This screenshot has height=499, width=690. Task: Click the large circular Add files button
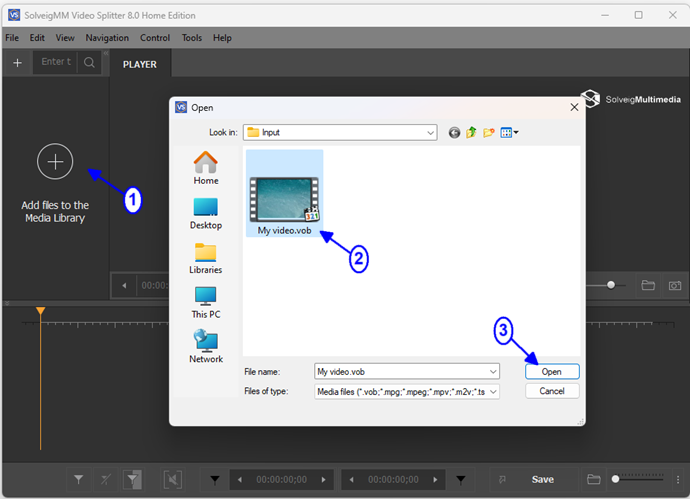55,161
